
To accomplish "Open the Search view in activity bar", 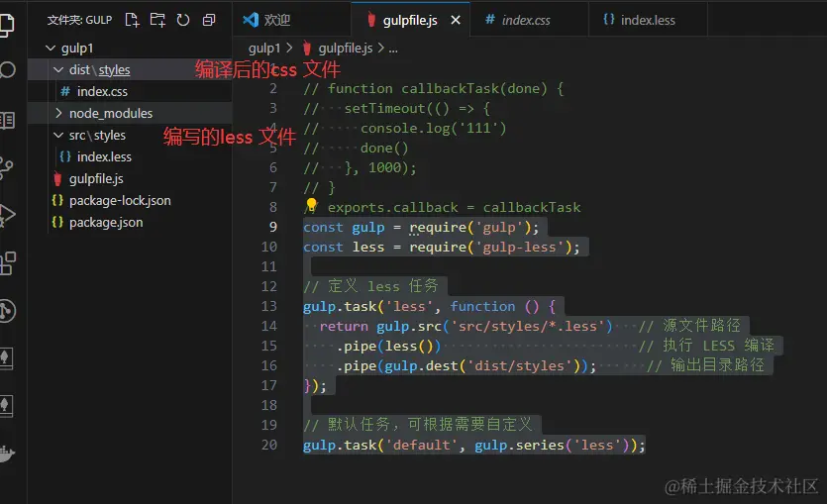I will tap(7, 69).
